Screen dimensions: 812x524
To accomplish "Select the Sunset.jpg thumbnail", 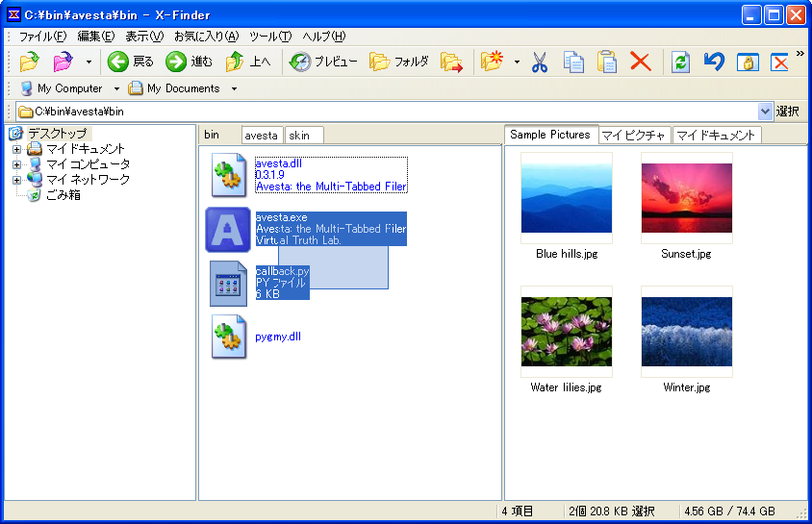I will (x=686, y=197).
